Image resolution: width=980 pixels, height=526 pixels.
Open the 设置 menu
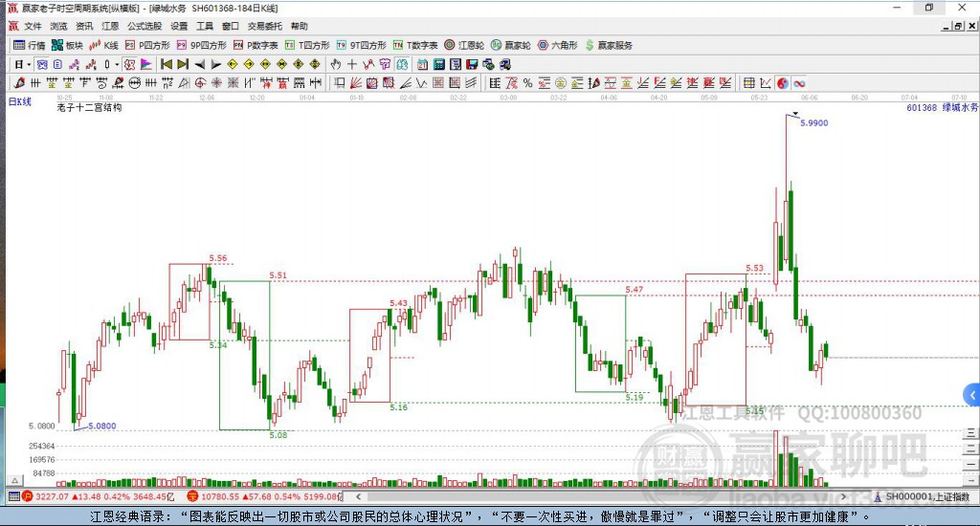179,26
